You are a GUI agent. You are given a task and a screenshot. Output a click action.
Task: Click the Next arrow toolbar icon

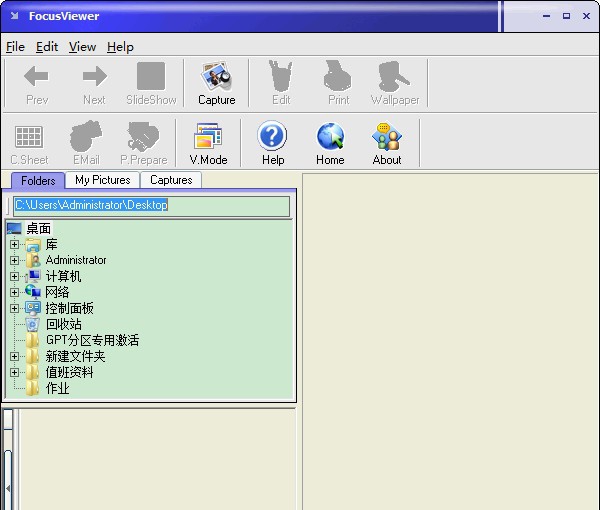click(x=95, y=76)
